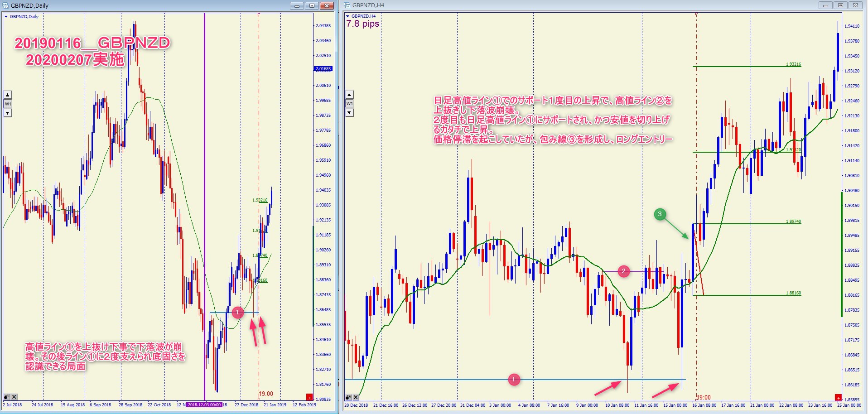Expand the GBPNZD,Daily chart label dropdown triangle

[6, 17]
